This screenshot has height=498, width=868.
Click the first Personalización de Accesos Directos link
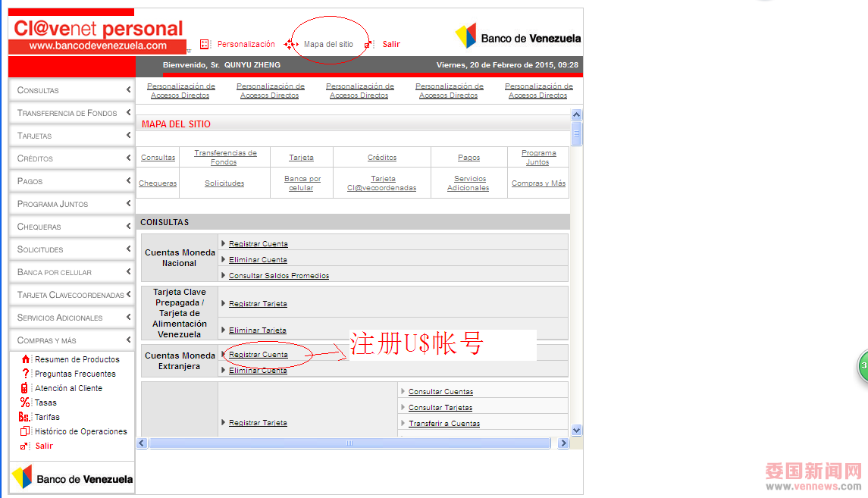tap(181, 91)
